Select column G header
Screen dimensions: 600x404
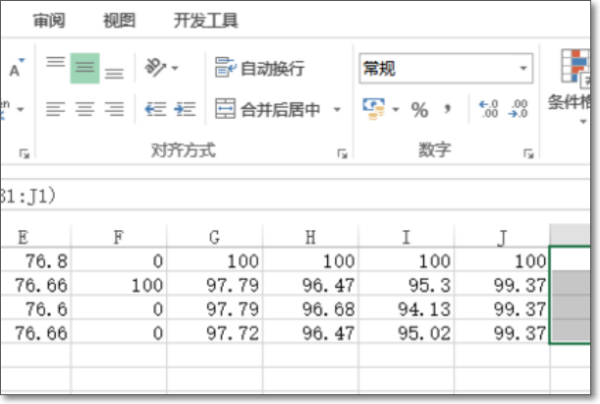click(215, 237)
